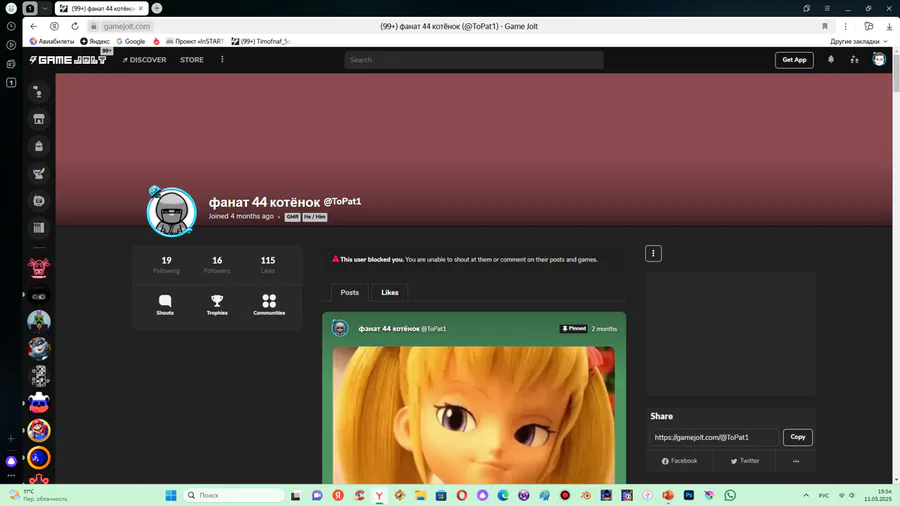View the Shouts section
The height and width of the screenshot is (506, 900).
(165, 305)
